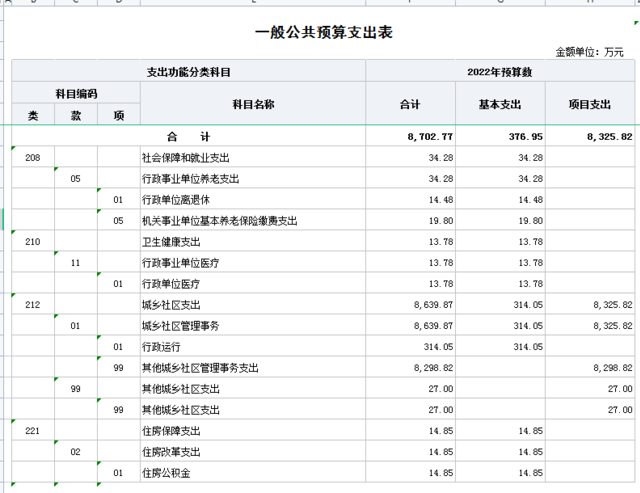The image size is (640, 493).
Task: Select the 支出功能分类科目 header cell
Action: 188,73
